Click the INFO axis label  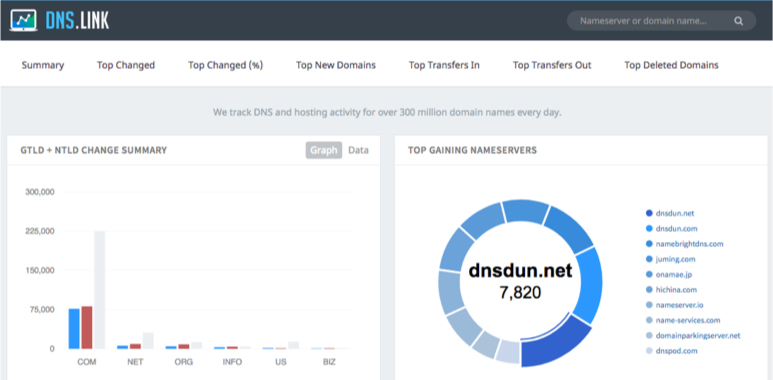(x=232, y=362)
